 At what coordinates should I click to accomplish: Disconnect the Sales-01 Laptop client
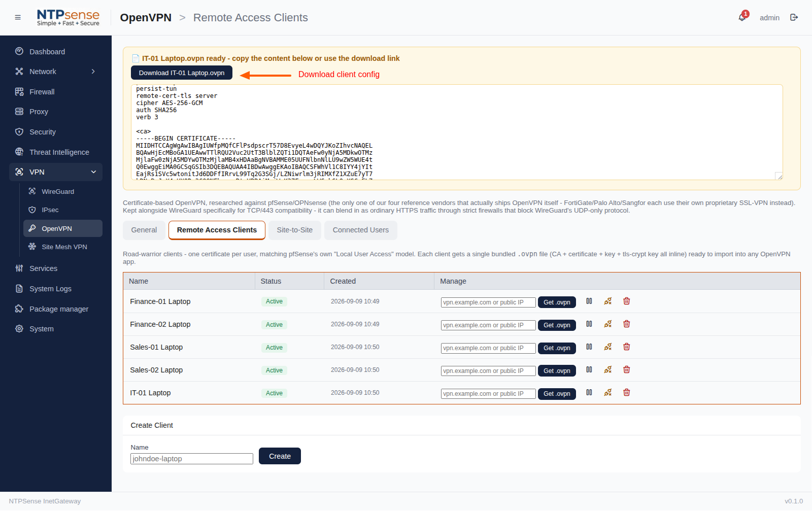click(x=608, y=347)
